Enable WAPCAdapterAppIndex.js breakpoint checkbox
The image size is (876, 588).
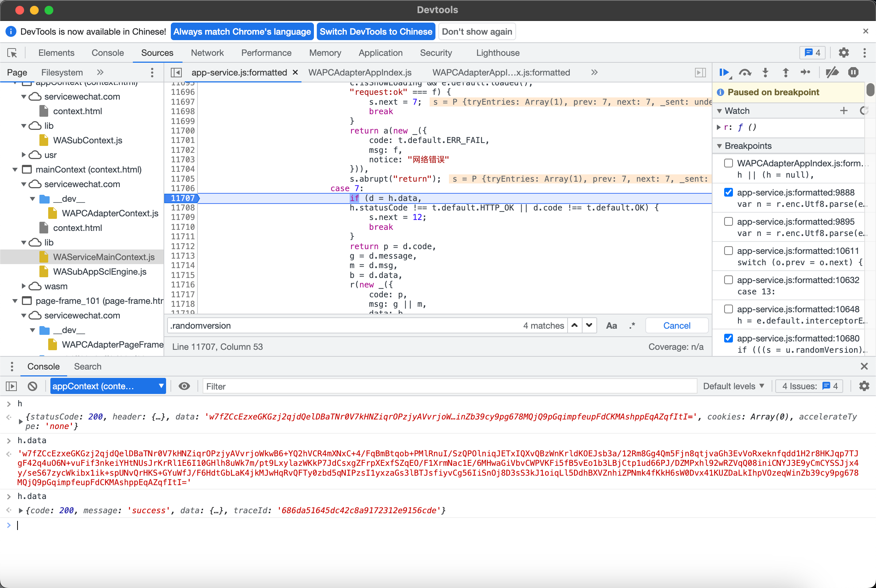coord(728,163)
